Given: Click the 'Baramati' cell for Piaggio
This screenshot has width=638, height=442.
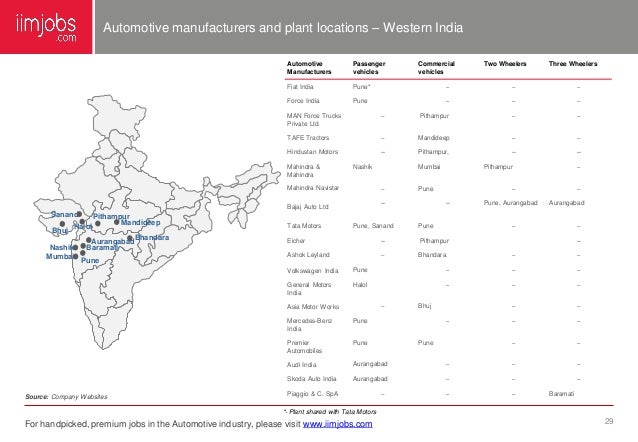Looking at the screenshot, I should point(561,394).
